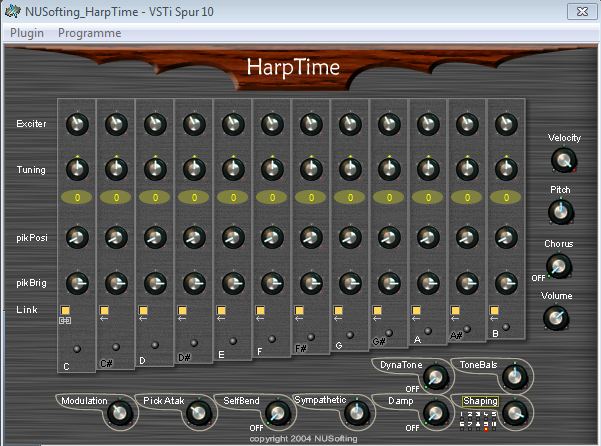Click the round note button for B string
The width and height of the screenshot is (601, 446).
pos(506,327)
